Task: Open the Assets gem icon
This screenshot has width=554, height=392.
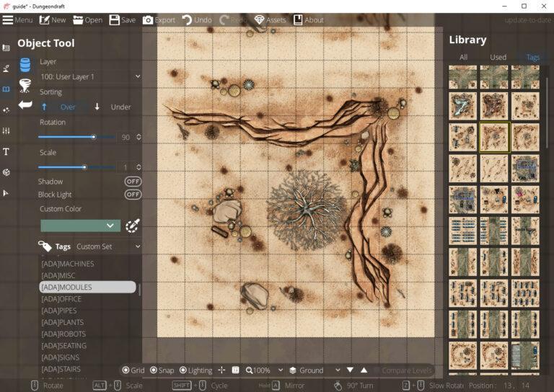Action: [x=259, y=20]
